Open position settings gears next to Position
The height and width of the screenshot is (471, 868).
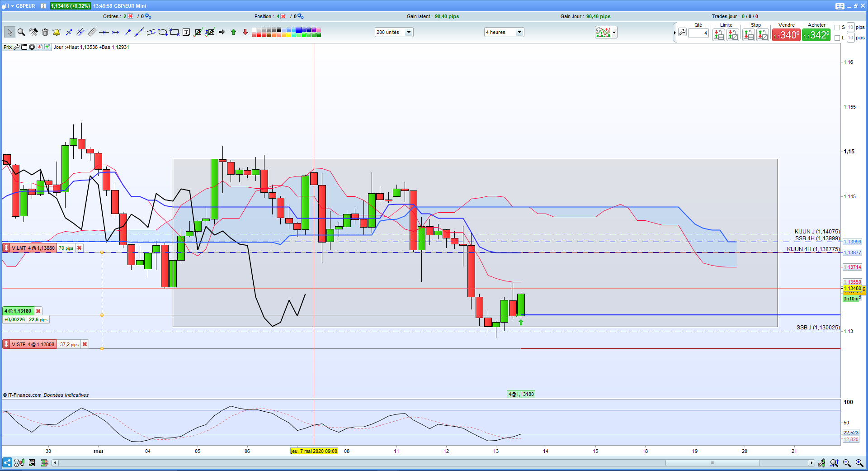pyautogui.click(x=300, y=16)
